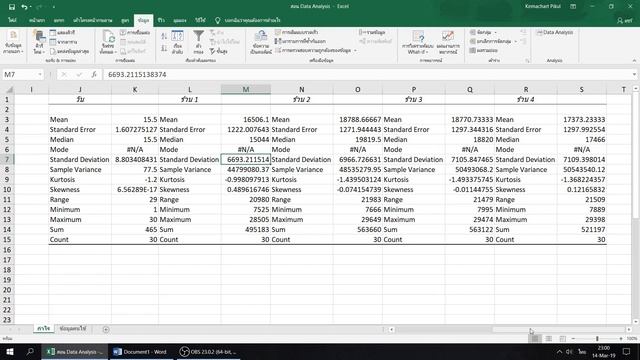Click the Undo arrow icon
Image resolution: width=640 pixels, height=360 pixels.
tap(24, 7)
